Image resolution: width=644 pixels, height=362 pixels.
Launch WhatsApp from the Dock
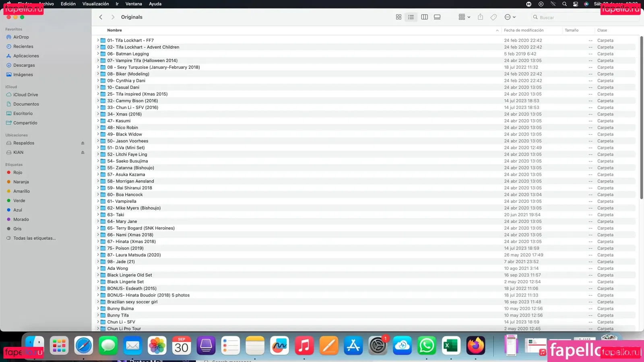click(427, 346)
